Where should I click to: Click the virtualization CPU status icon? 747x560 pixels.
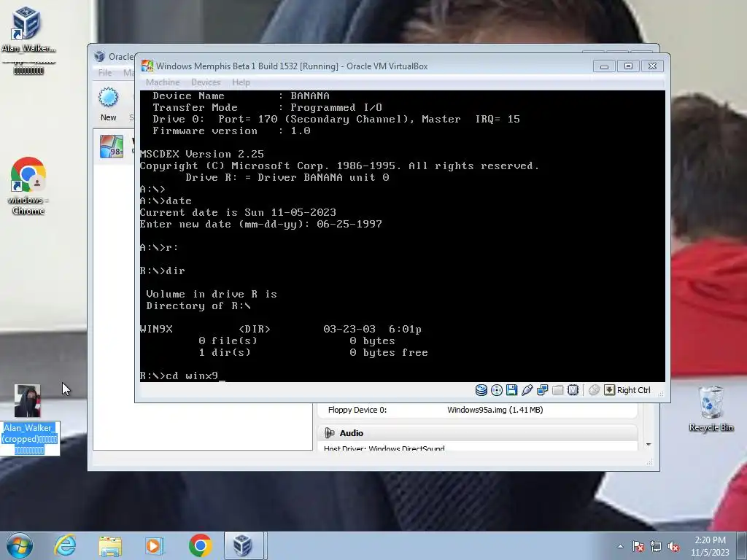[573, 390]
